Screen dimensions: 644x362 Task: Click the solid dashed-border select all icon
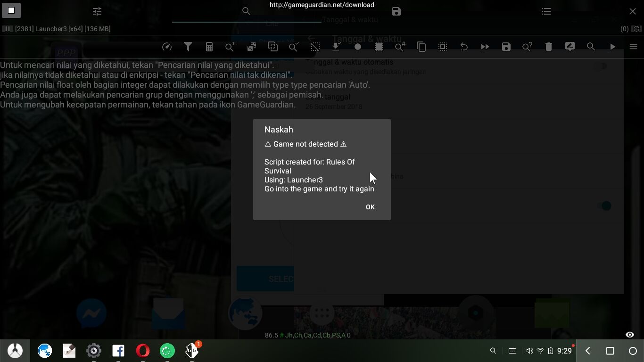click(x=379, y=47)
